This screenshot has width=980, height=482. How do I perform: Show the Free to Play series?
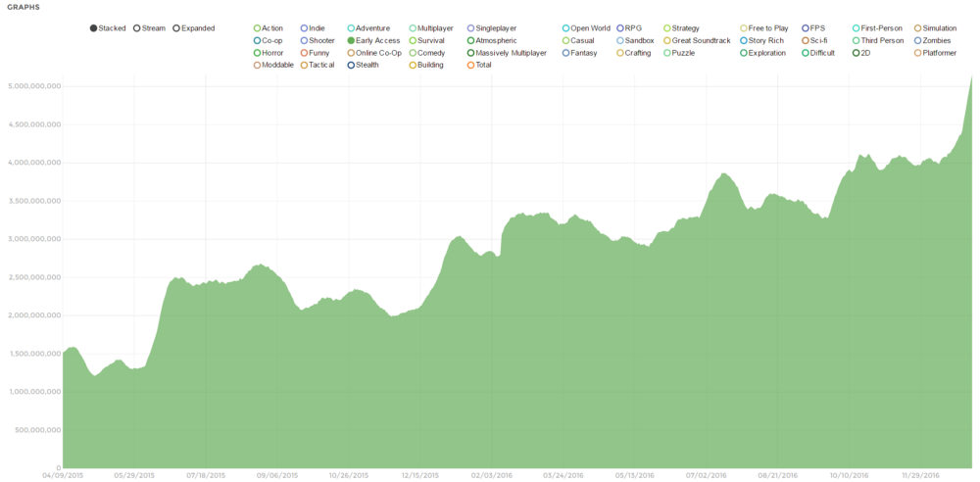point(763,28)
